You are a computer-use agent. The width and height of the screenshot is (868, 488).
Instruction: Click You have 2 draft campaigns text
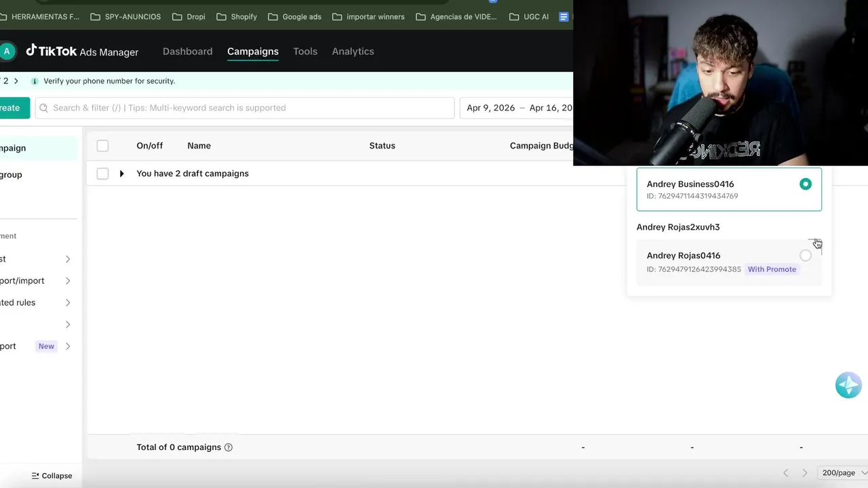click(193, 174)
